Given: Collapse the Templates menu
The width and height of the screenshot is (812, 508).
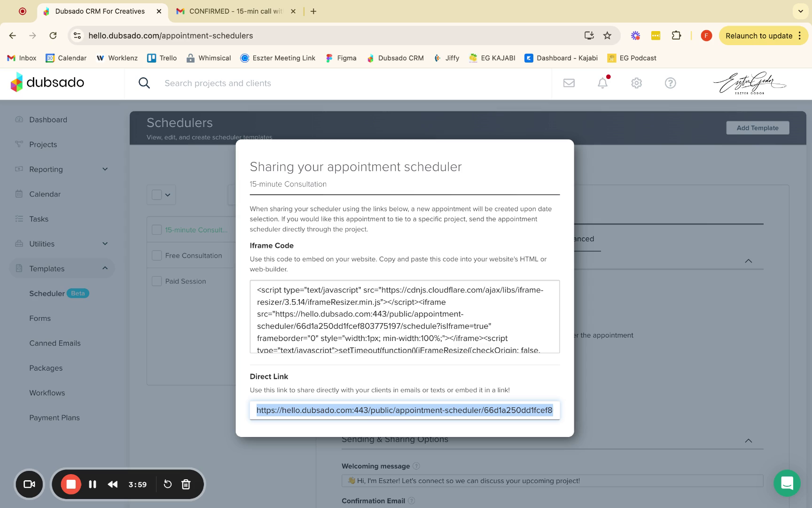Looking at the screenshot, I should pyautogui.click(x=105, y=269).
